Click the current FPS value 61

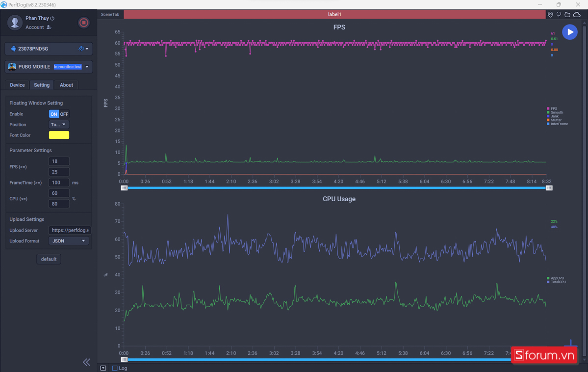click(x=552, y=33)
